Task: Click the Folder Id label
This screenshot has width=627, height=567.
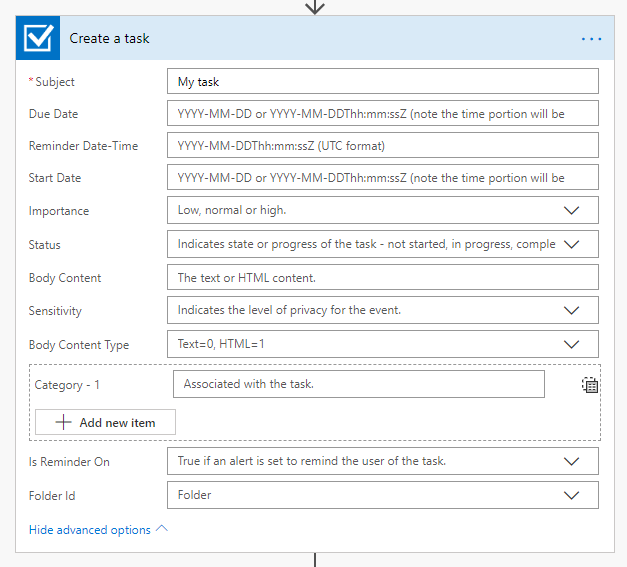Action: [x=52, y=496]
